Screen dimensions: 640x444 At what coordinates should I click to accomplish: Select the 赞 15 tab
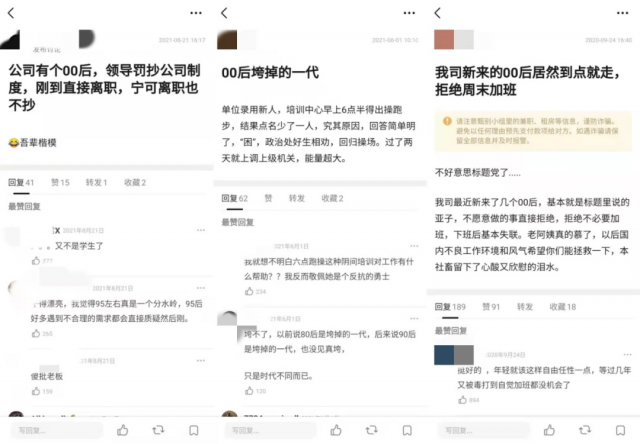tap(60, 182)
